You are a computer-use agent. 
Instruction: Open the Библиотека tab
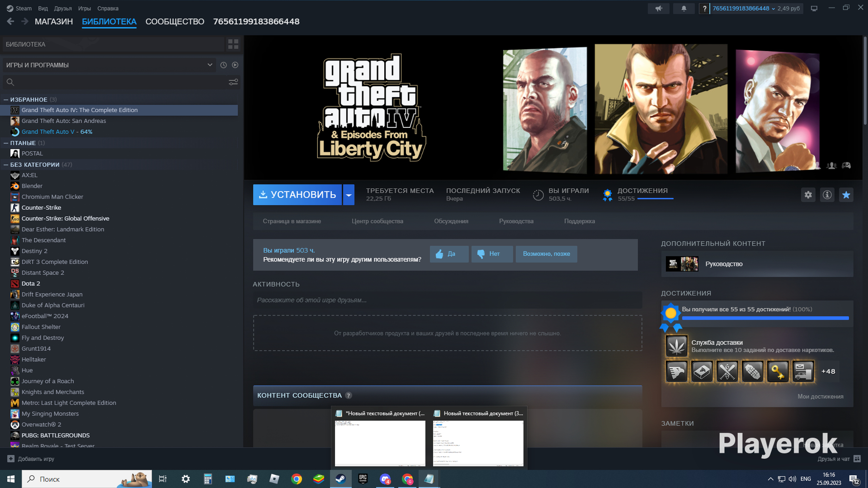coord(109,21)
